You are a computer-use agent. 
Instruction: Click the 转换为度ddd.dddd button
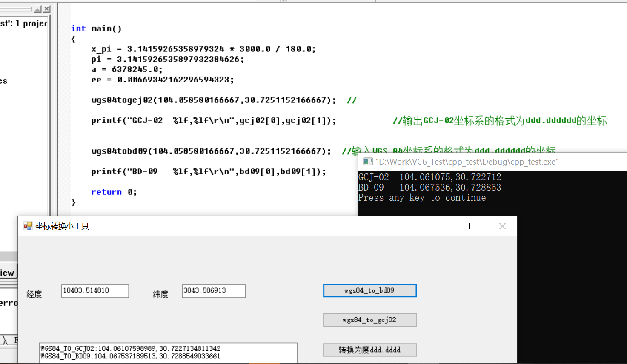click(x=369, y=350)
